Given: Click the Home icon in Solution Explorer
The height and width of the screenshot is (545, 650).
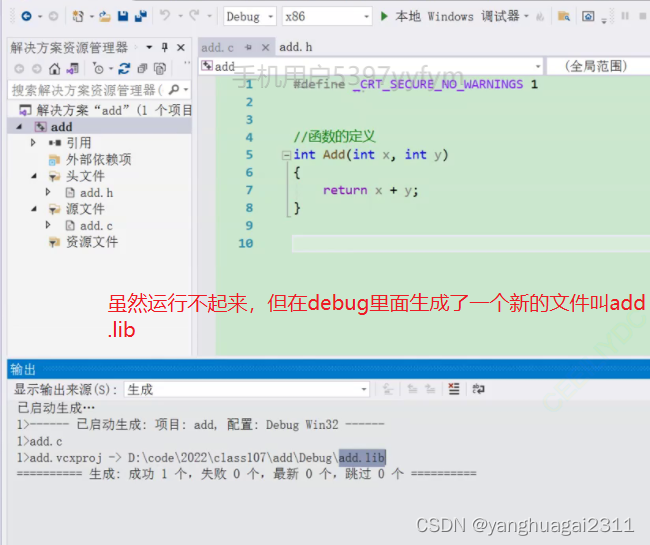Looking at the screenshot, I should pyautogui.click(x=55, y=69).
